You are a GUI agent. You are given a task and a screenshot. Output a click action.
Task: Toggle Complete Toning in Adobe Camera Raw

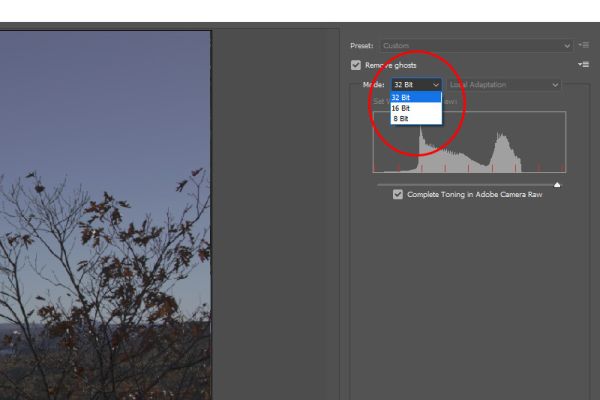(x=398, y=194)
